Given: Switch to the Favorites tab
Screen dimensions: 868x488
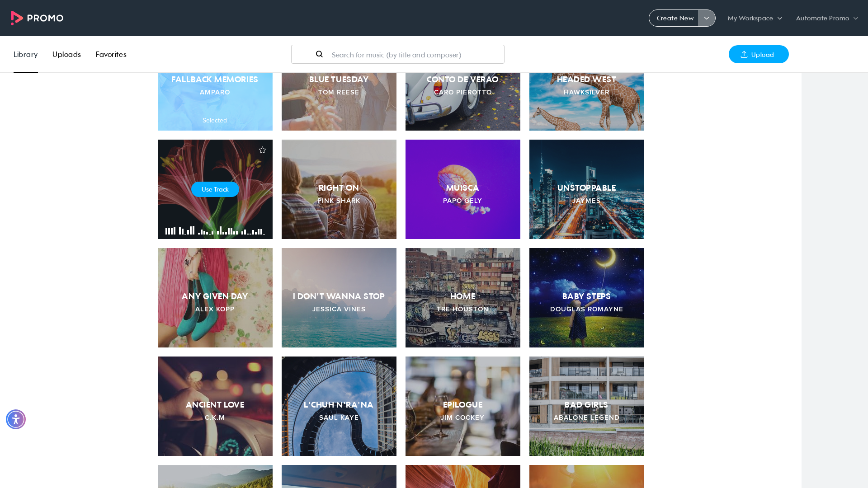Looking at the screenshot, I should click(111, 54).
